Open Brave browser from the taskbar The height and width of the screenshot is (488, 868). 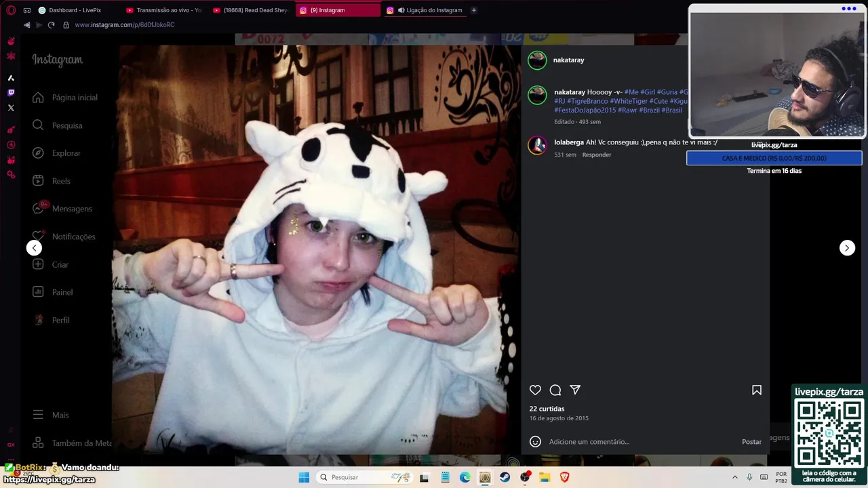[x=564, y=477]
